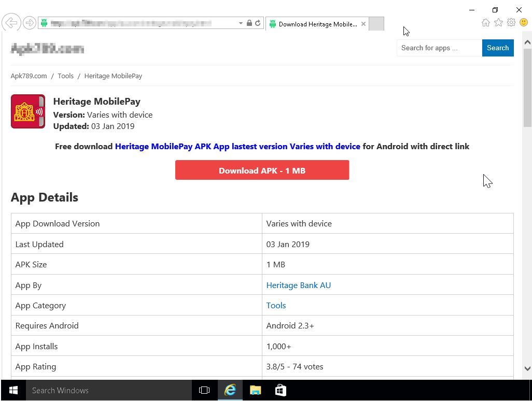
Task: Click the App Download Version cell
Action: tap(137, 223)
